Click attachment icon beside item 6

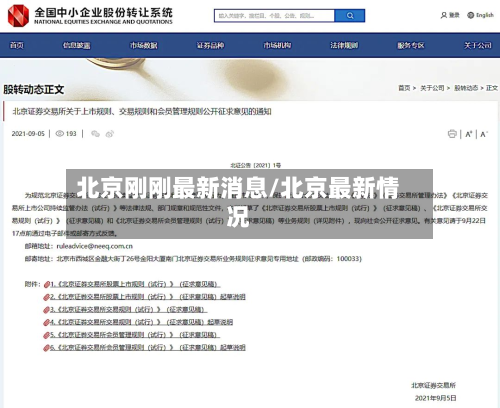click(x=47, y=348)
